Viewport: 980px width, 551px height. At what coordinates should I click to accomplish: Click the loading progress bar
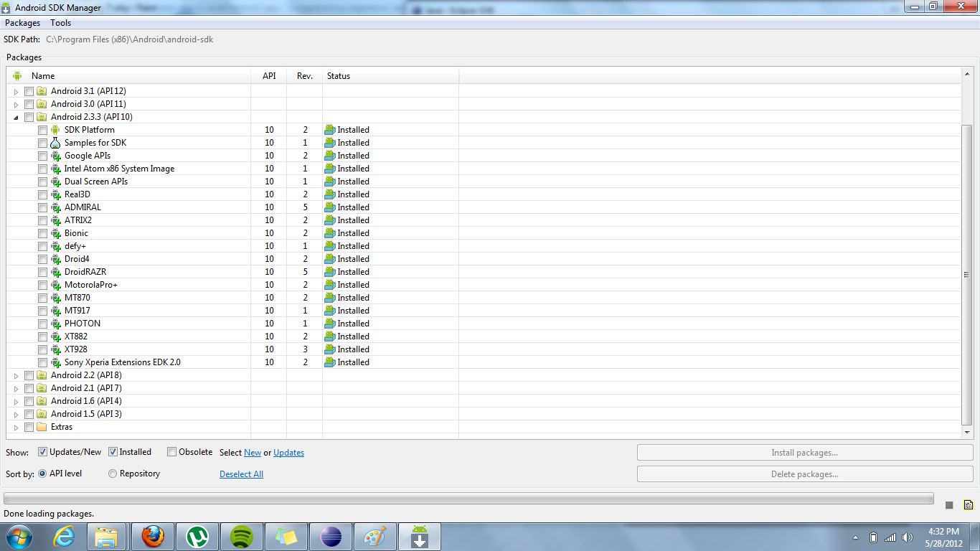pyautogui.click(x=469, y=498)
